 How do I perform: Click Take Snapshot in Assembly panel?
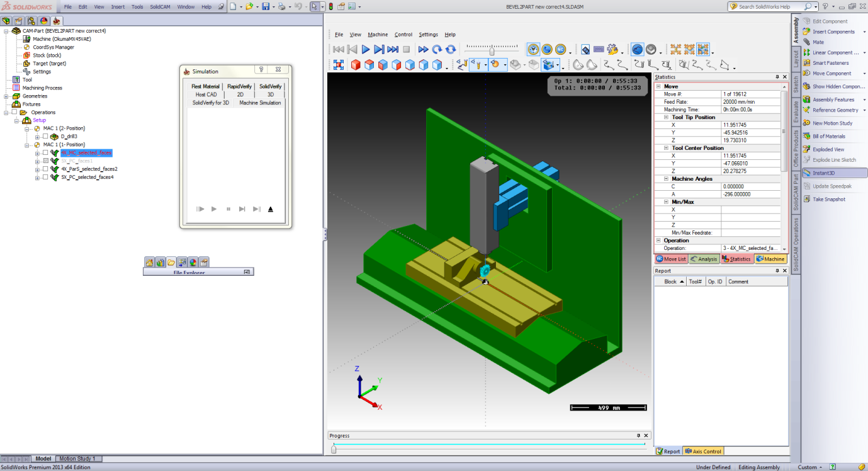pyautogui.click(x=828, y=199)
